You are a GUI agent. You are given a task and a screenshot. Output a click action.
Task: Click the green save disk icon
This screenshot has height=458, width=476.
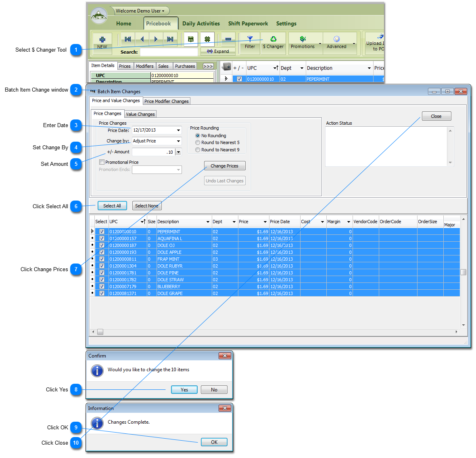191,39
